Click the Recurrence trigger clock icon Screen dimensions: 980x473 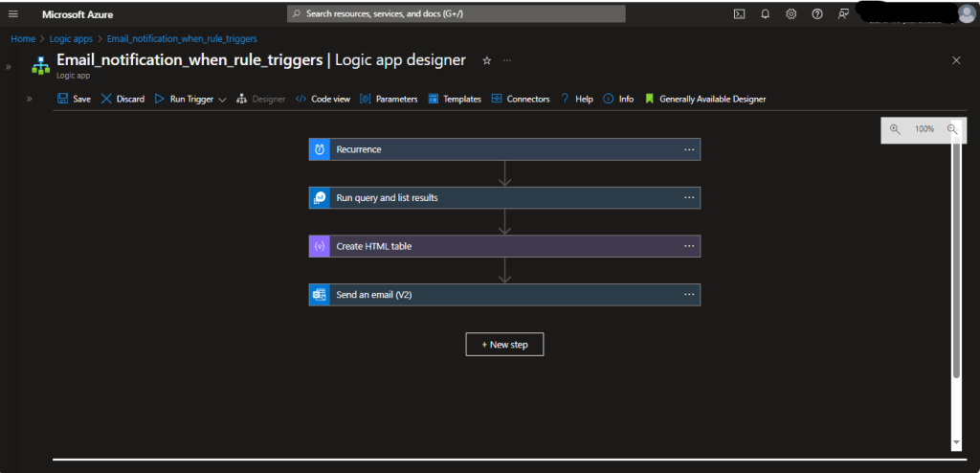point(319,149)
